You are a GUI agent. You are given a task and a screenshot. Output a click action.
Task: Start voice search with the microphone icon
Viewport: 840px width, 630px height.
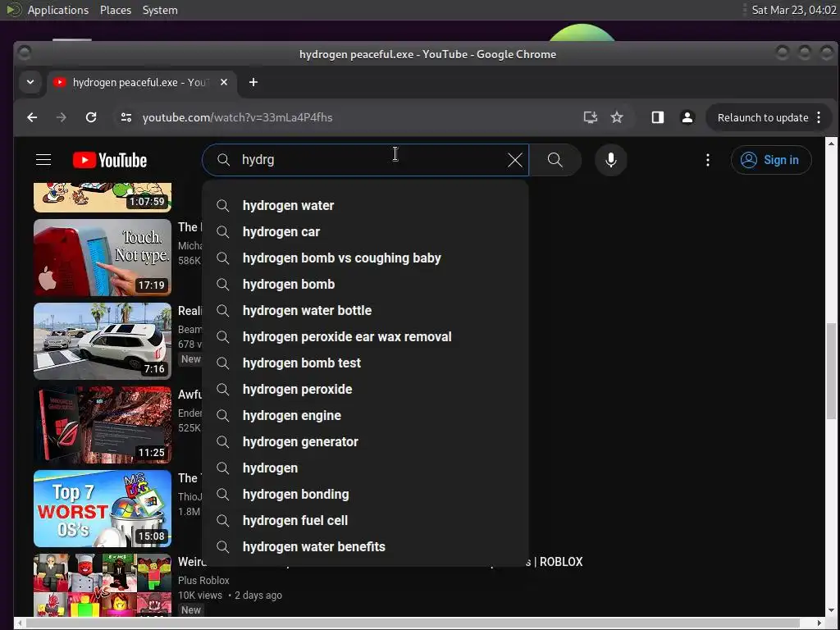[x=610, y=160]
